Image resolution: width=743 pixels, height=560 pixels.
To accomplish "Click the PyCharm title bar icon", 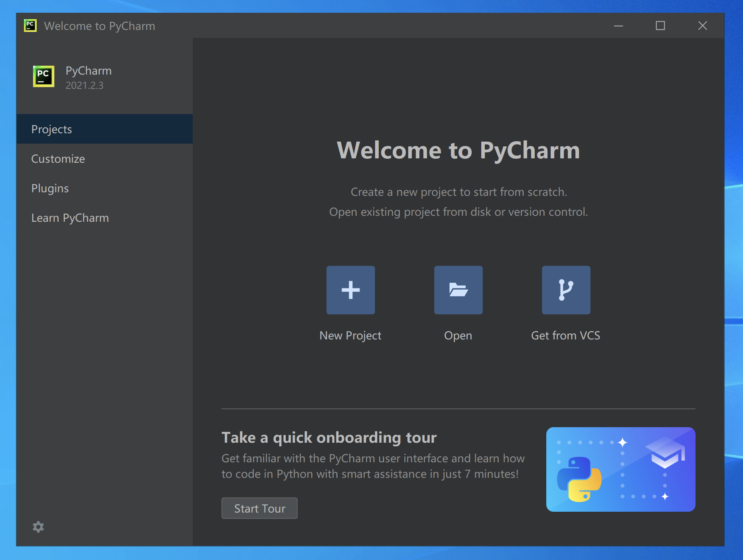I will pyautogui.click(x=30, y=26).
